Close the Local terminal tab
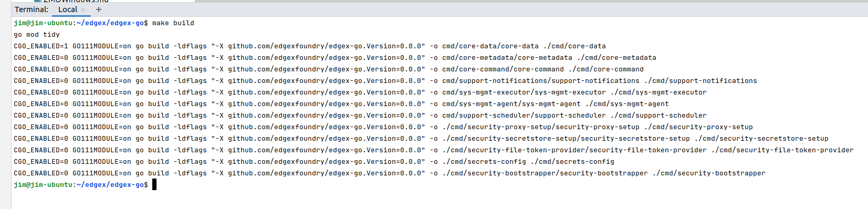Screen dimensions: 868x209 coord(83,10)
